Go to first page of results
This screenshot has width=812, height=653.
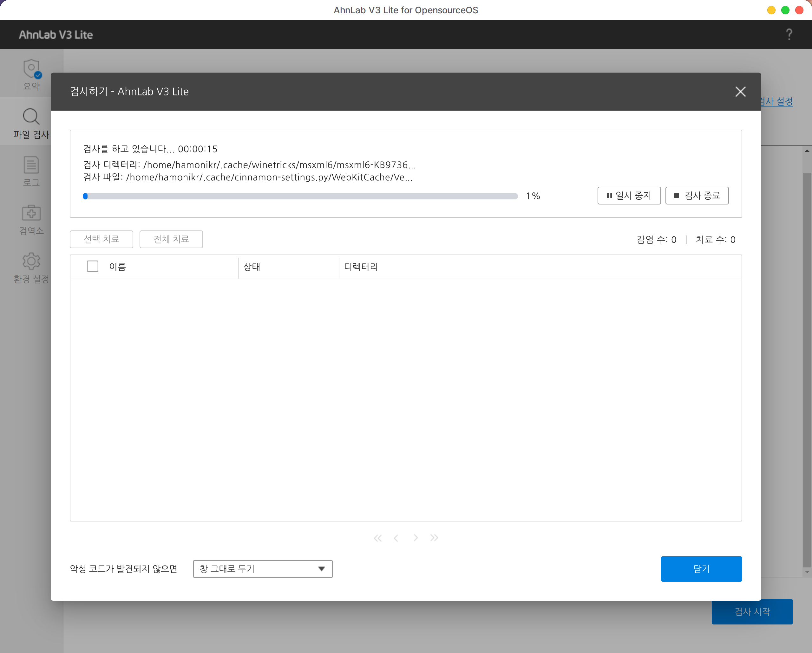[x=378, y=538]
